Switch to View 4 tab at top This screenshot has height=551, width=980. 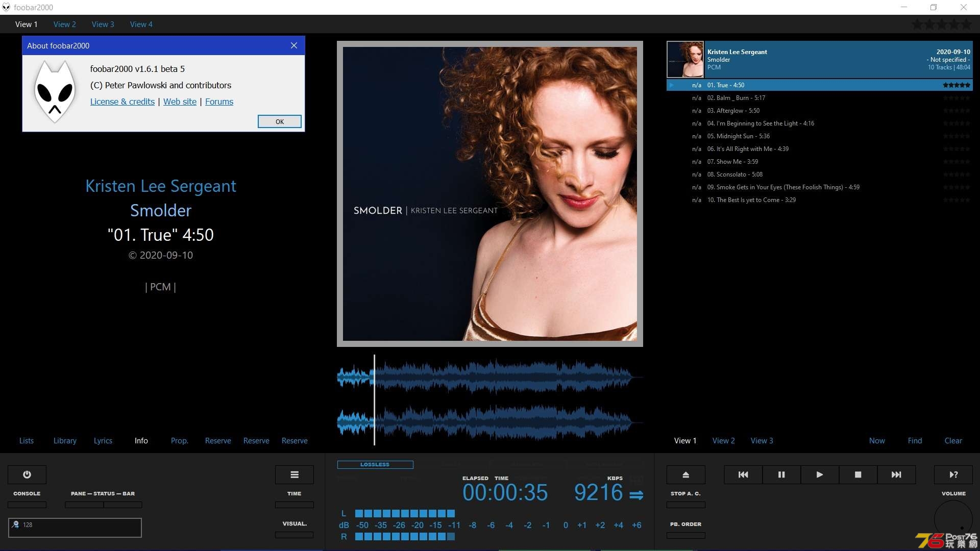click(141, 24)
